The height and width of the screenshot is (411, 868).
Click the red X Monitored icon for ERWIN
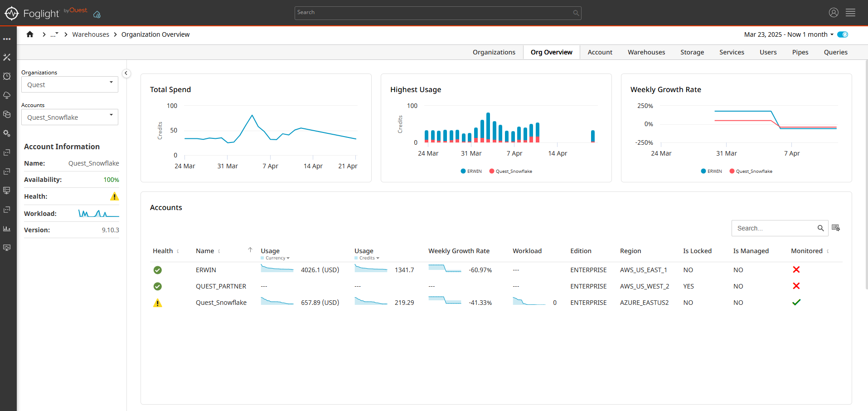pos(796,269)
